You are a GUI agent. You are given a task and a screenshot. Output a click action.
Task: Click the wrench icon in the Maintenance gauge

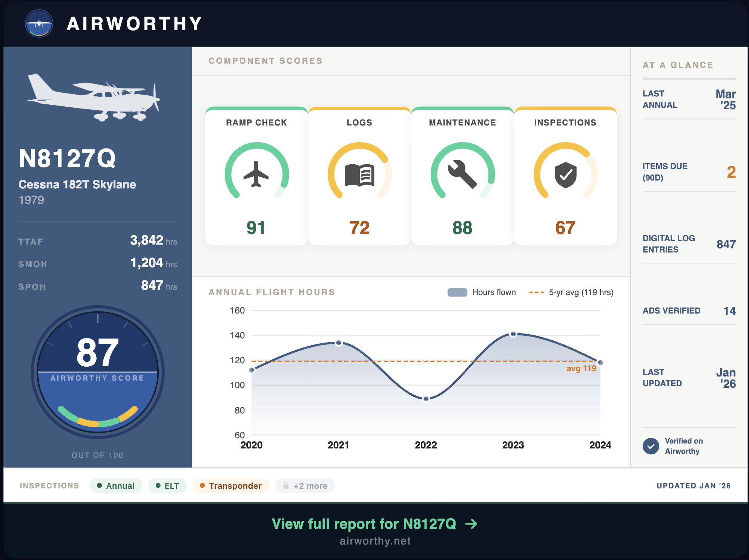pyautogui.click(x=463, y=174)
